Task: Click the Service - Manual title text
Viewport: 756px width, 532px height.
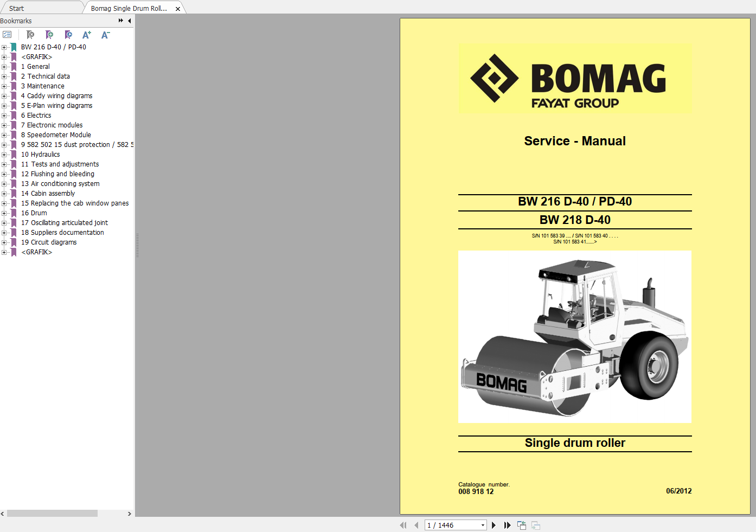Action: (575, 141)
